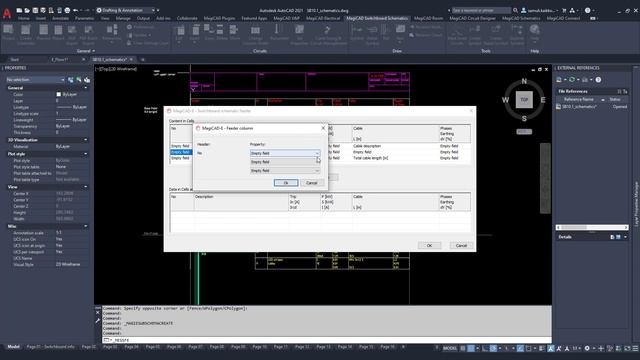Click the Open file icon in quick access toolbar
This screenshot has height=360, width=640.
coord(27,10)
